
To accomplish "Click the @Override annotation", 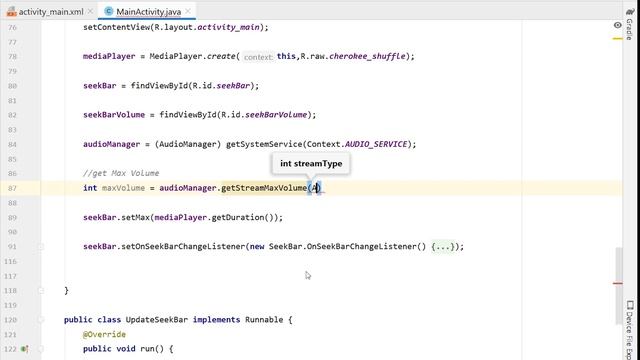I will (104, 334).
